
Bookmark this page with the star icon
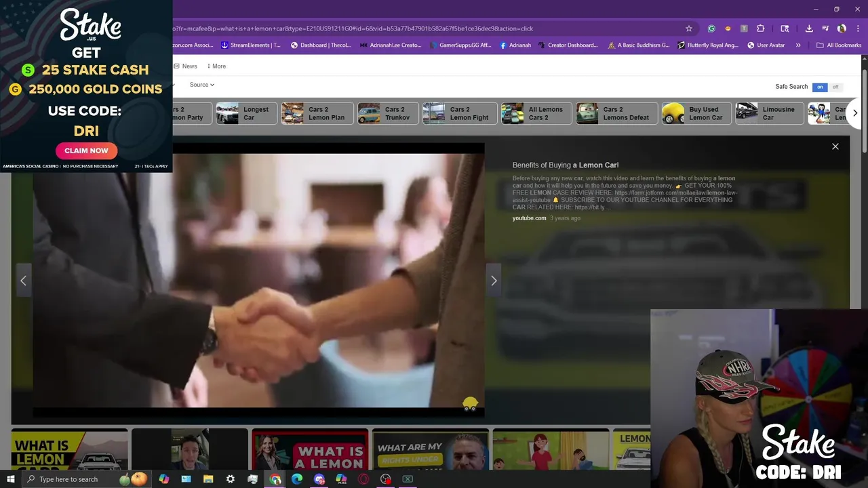pyautogui.click(x=689, y=28)
